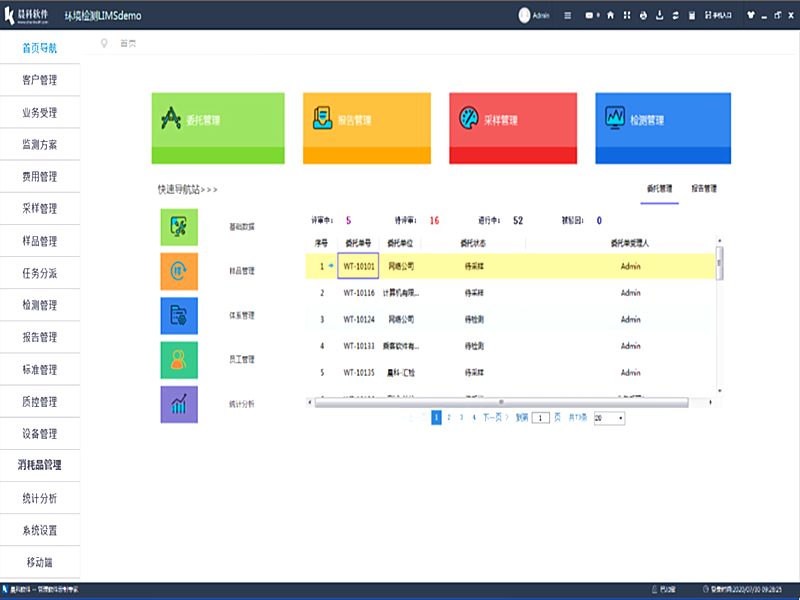Click the page number input field
Viewport: 800px width, 600px height.
pos(541,418)
